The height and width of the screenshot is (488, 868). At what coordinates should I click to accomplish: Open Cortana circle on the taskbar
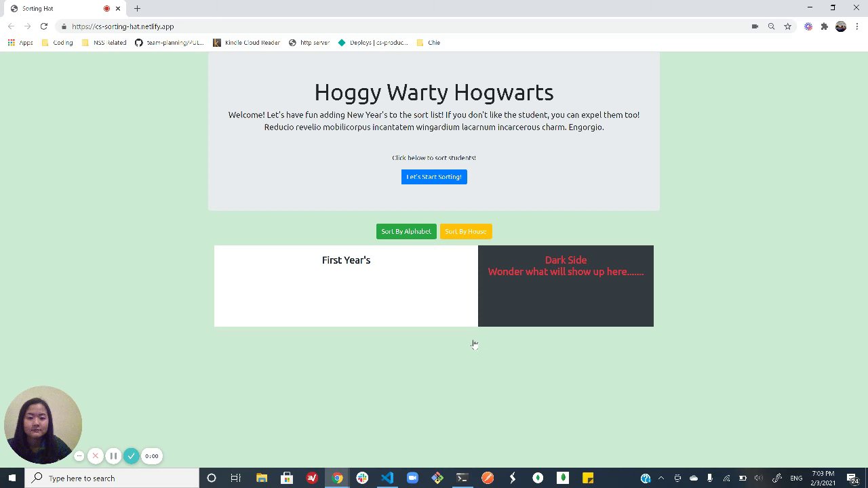pos(211,478)
